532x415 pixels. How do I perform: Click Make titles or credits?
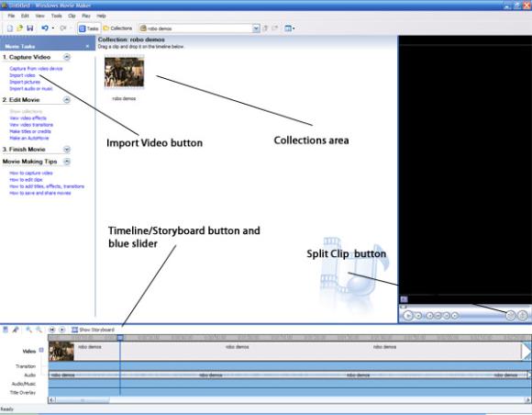(30, 131)
